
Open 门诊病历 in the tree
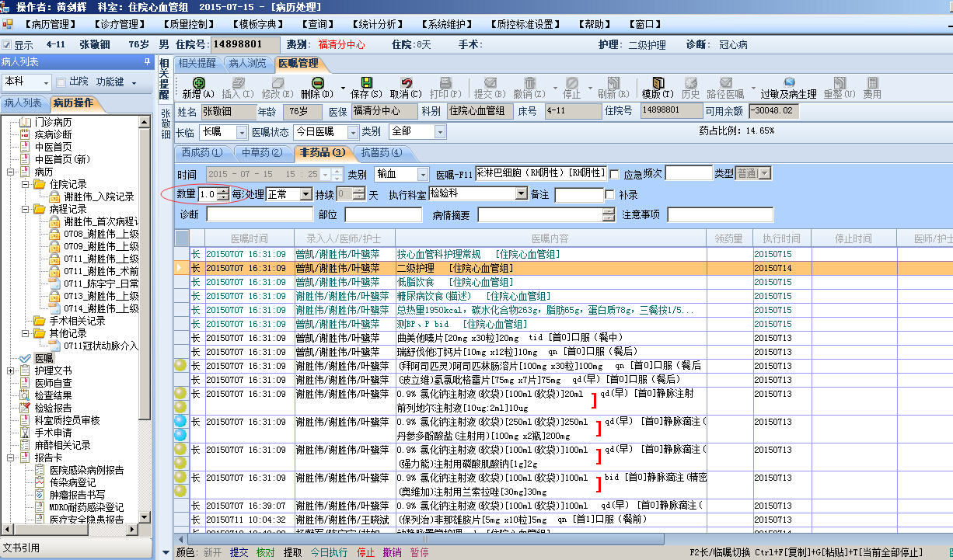(52, 122)
